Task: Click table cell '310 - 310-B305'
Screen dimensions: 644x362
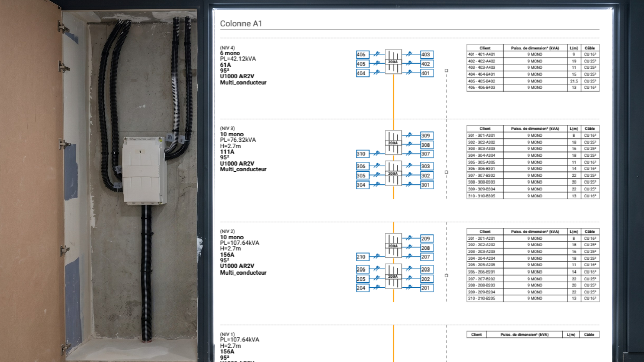Action: click(485, 196)
